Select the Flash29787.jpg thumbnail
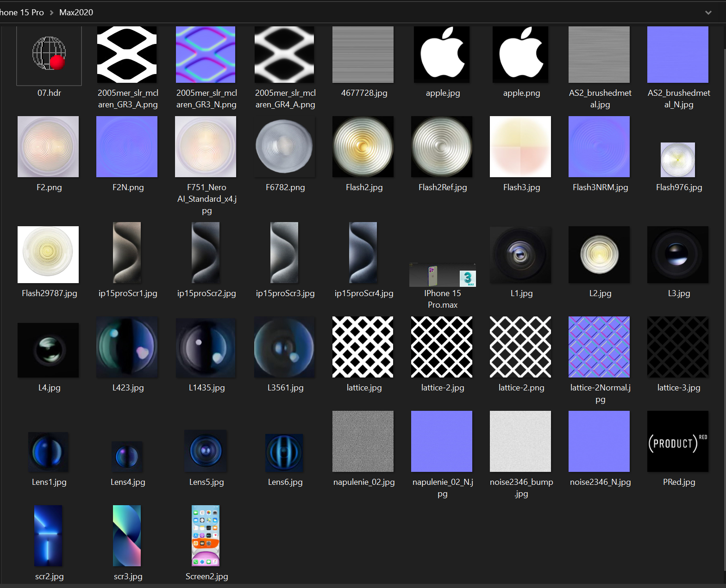This screenshot has height=588, width=726. click(48, 254)
